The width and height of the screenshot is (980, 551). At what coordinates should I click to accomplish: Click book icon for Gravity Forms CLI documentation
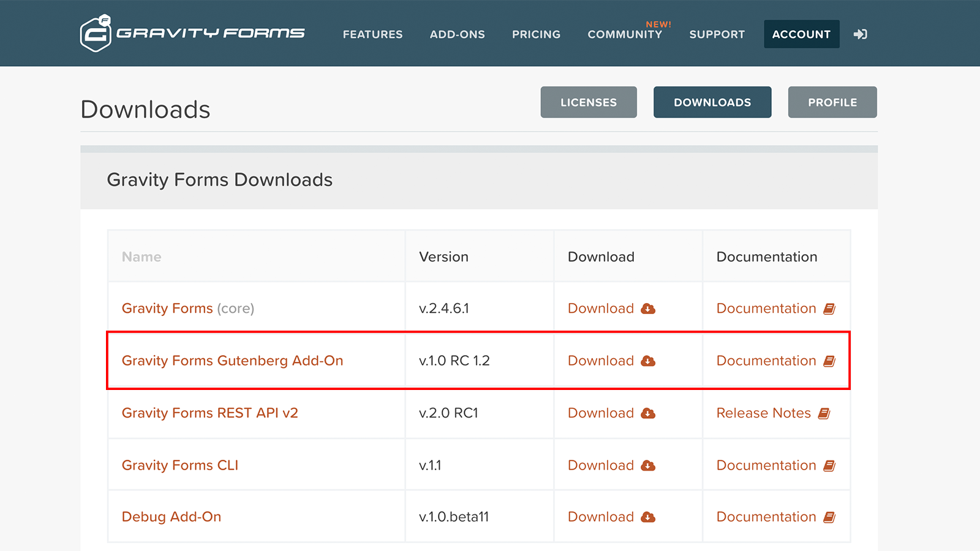coord(829,466)
